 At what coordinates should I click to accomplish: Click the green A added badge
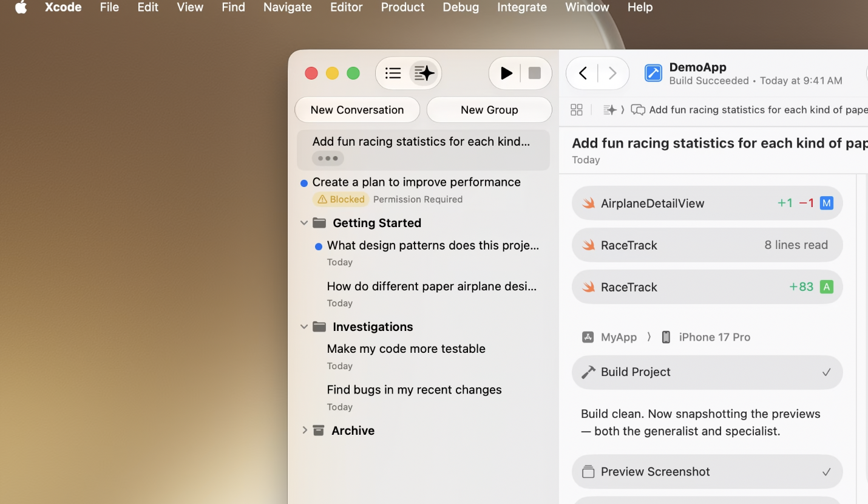coord(826,287)
